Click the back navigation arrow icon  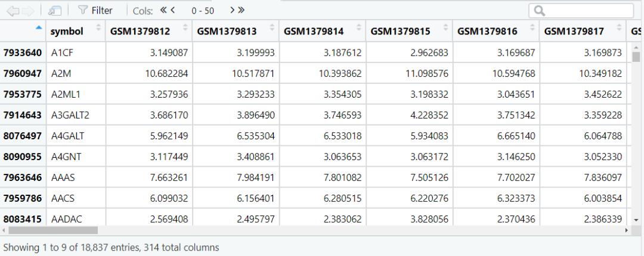click(13, 11)
